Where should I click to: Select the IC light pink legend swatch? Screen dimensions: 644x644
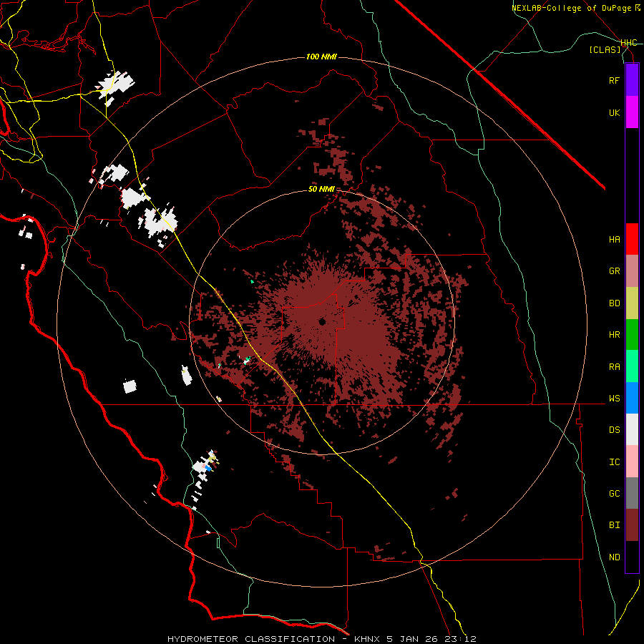pyautogui.click(x=632, y=462)
